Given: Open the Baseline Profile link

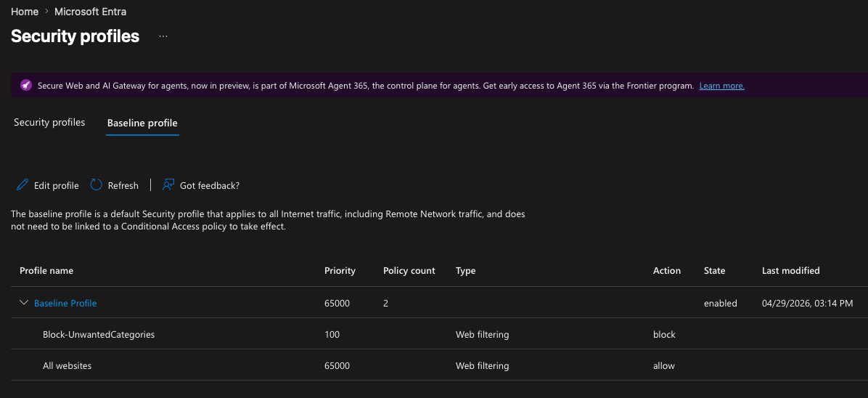Looking at the screenshot, I should [65, 304].
